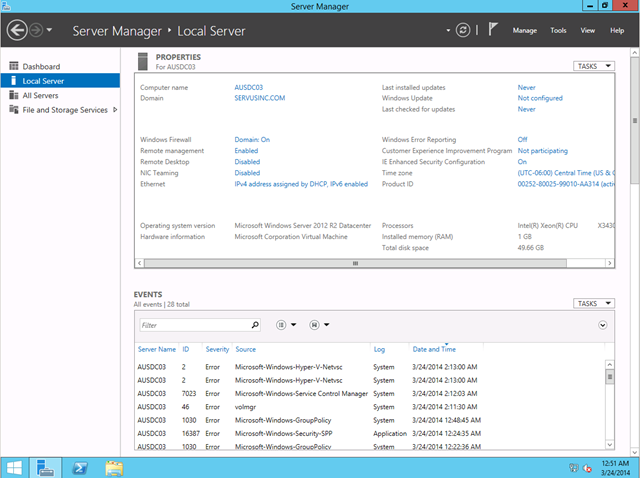Click the Refresh icon in header
The height and width of the screenshot is (478, 640).
click(463, 30)
